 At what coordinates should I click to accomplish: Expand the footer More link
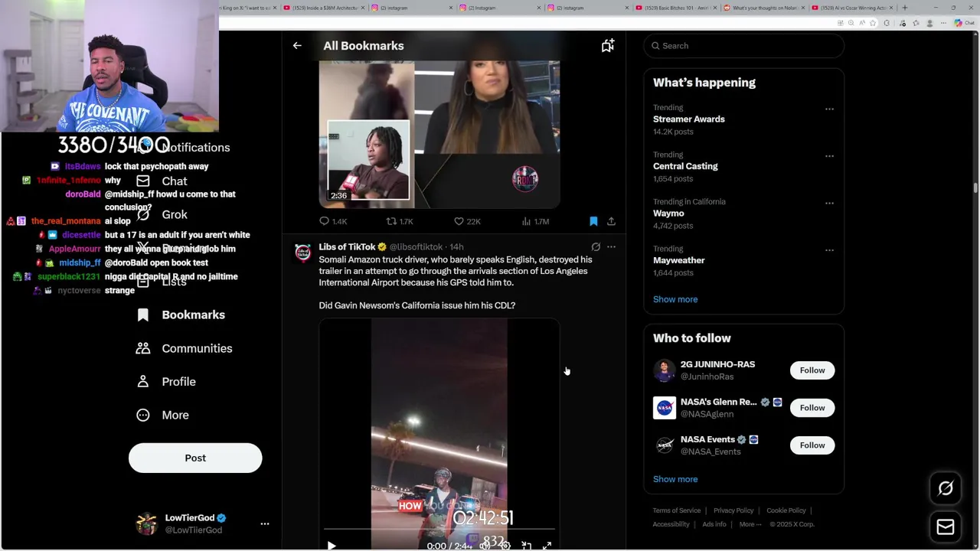[750, 524]
